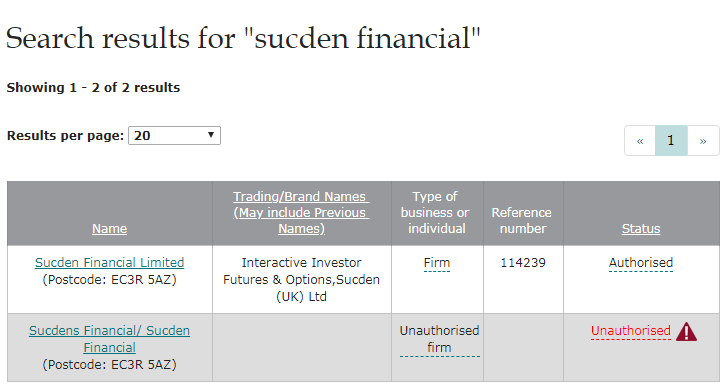Click the red Unauthorised status text
The width and height of the screenshot is (725, 389).
pyautogui.click(x=631, y=331)
